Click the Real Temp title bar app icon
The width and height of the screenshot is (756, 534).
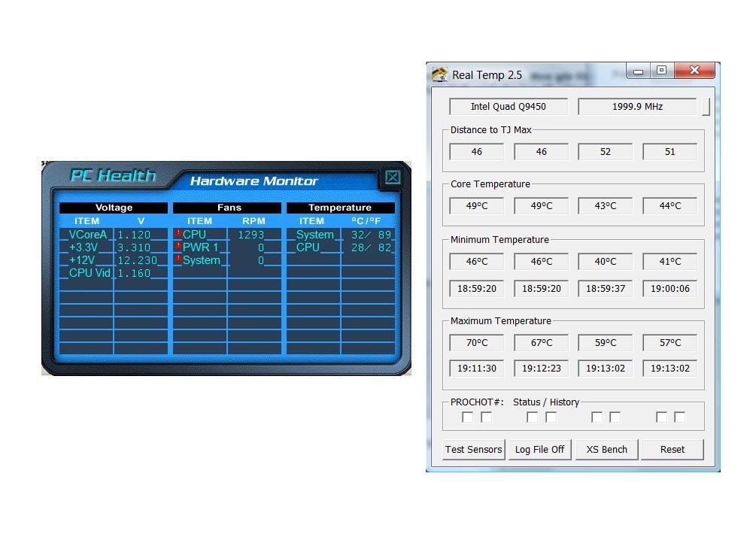pos(440,74)
